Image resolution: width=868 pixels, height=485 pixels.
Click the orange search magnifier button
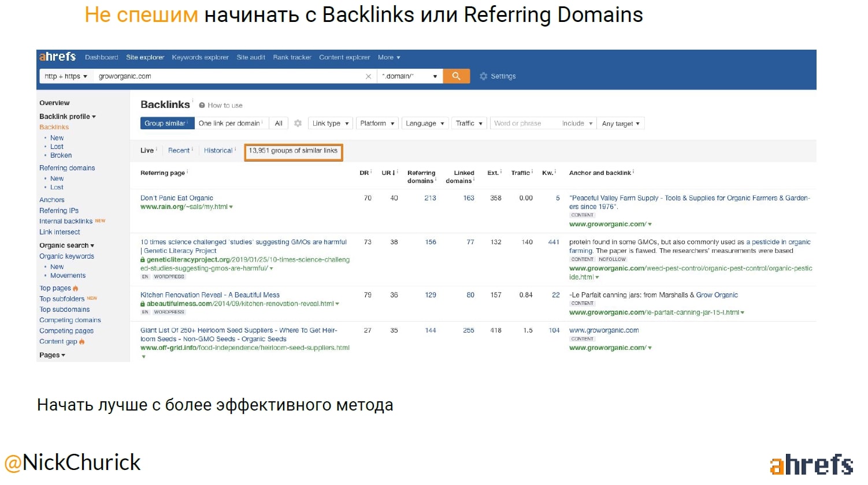456,76
